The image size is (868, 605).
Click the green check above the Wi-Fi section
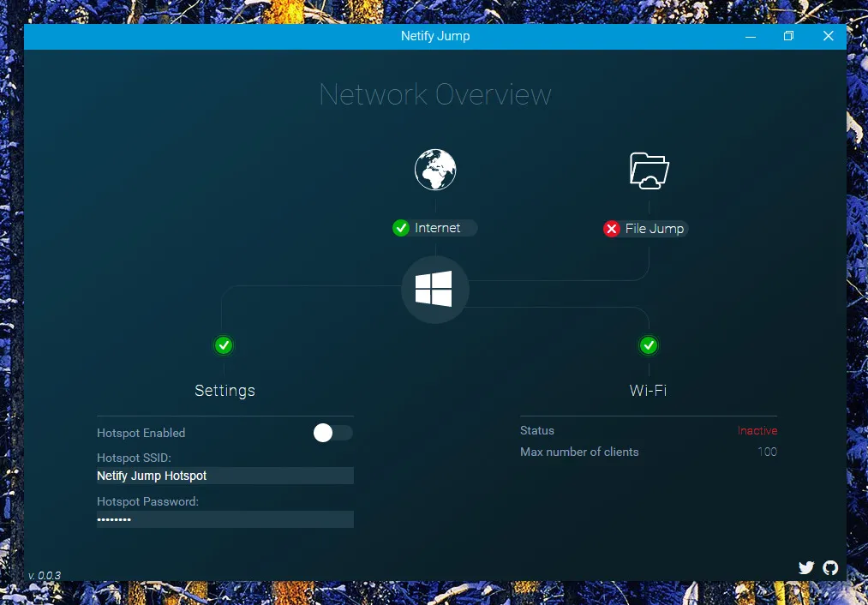point(649,345)
